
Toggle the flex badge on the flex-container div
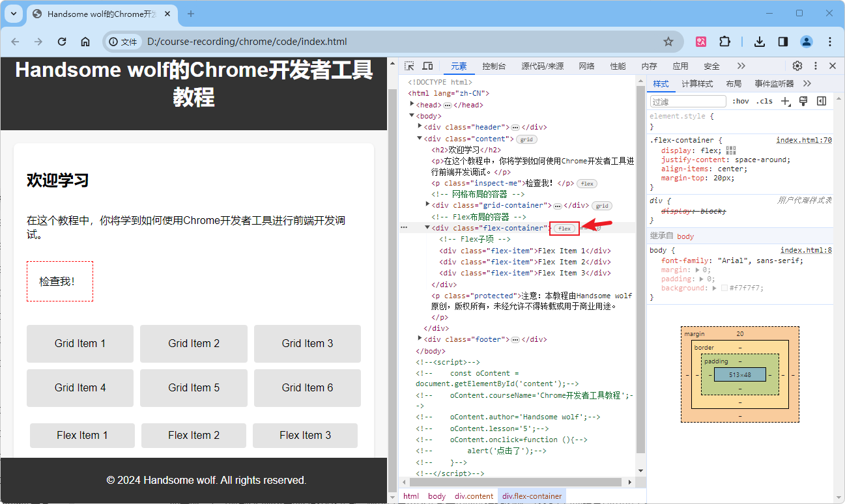click(564, 229)
